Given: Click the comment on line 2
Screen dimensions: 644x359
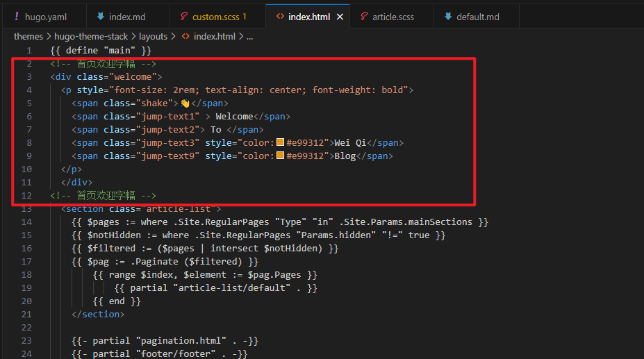Looking at the screenshot, I should click(103, 64).
